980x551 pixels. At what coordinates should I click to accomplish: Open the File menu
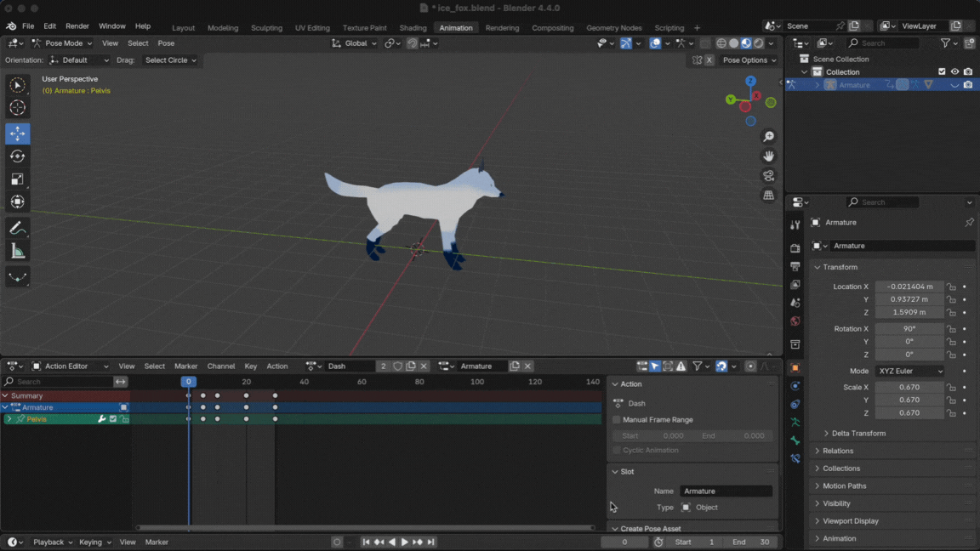click(28, 26)
